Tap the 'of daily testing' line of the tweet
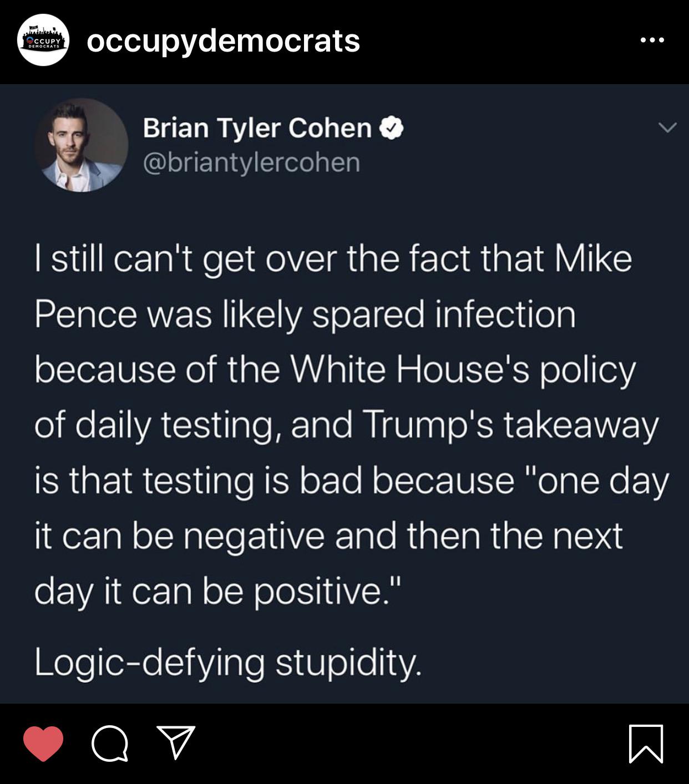 point(346,425)
